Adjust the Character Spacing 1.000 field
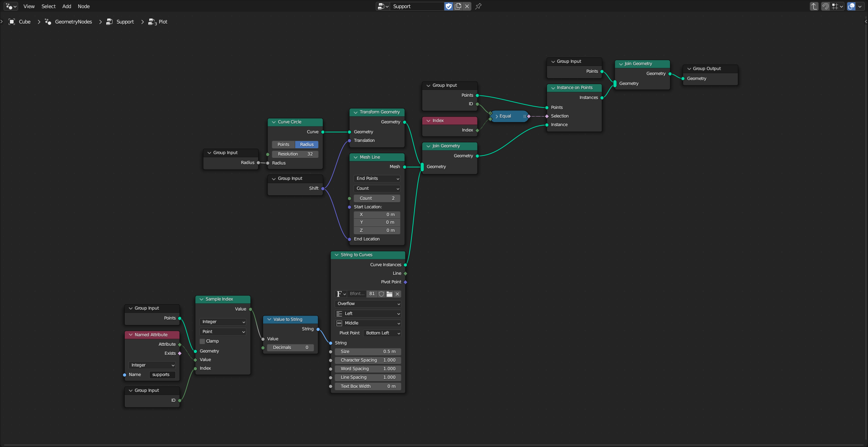The image size is (868, 447). (x=368, y=360)
